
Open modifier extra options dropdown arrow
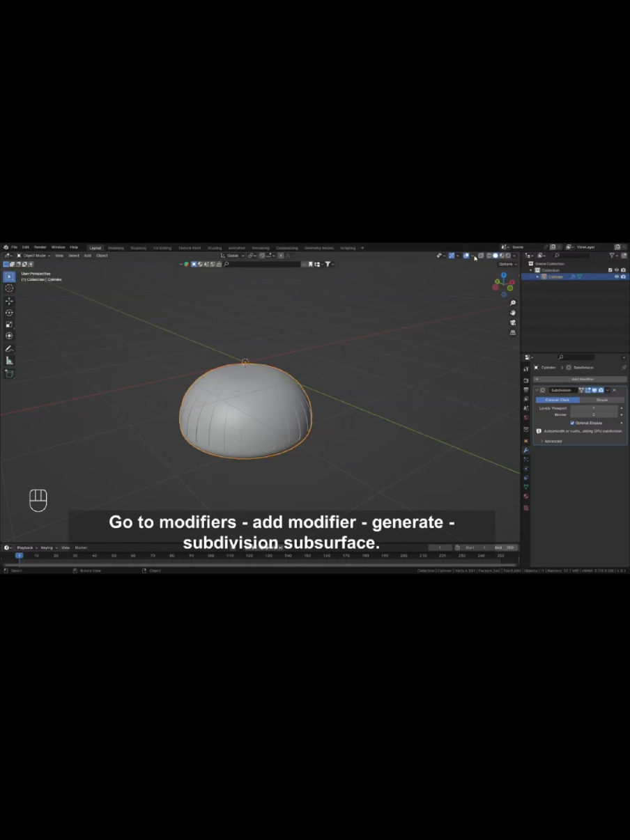click(608, 390)
